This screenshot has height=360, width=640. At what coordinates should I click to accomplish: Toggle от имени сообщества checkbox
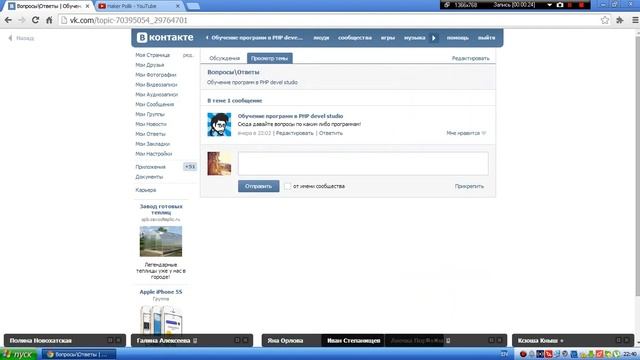click(x=287, y=186)
